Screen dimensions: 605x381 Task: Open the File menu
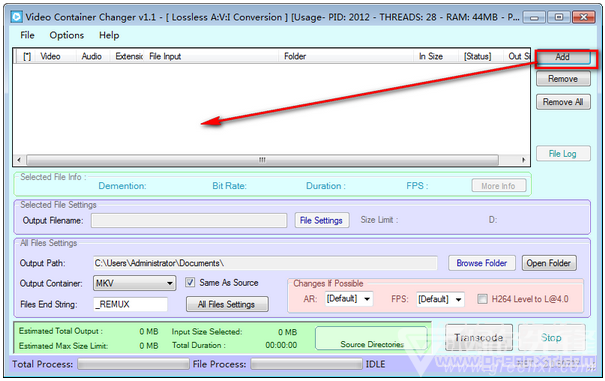tap(27, 35)
